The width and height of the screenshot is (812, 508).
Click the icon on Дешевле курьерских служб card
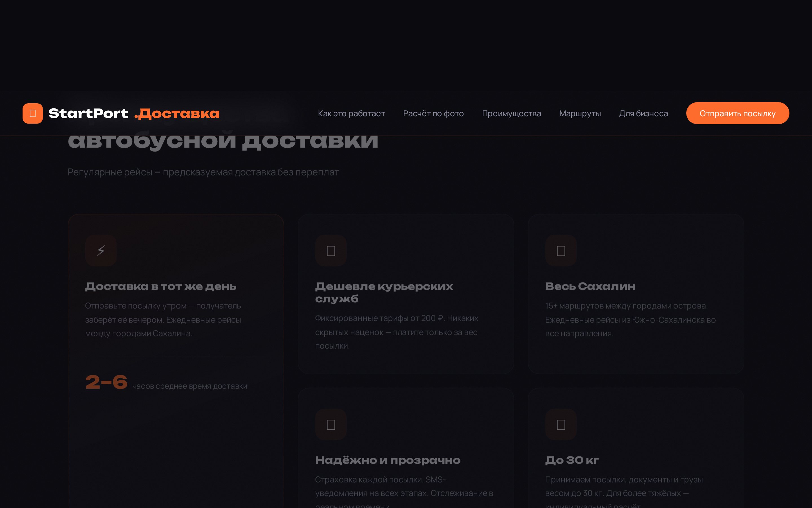click(331, 251)
